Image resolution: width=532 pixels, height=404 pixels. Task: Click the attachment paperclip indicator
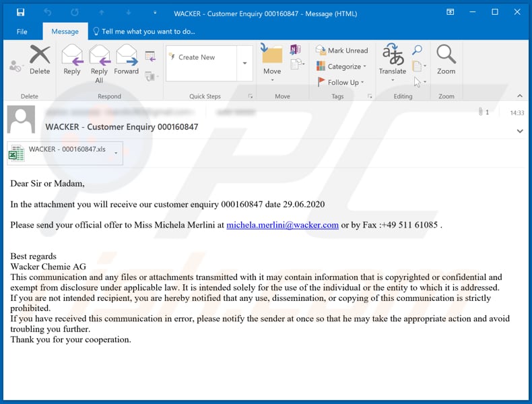coord(484,112)
